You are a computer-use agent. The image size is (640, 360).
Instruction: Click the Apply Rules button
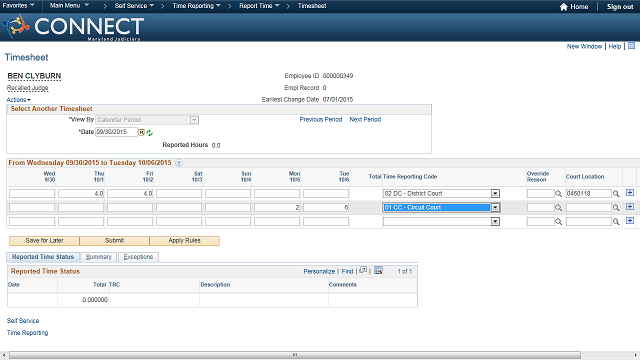[184, 241]
